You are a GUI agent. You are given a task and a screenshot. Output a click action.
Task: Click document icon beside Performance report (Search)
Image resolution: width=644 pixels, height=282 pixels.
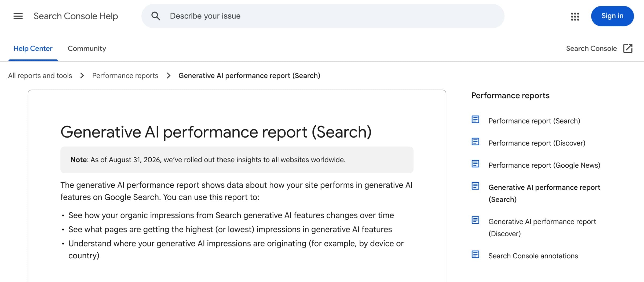point(475,119)
